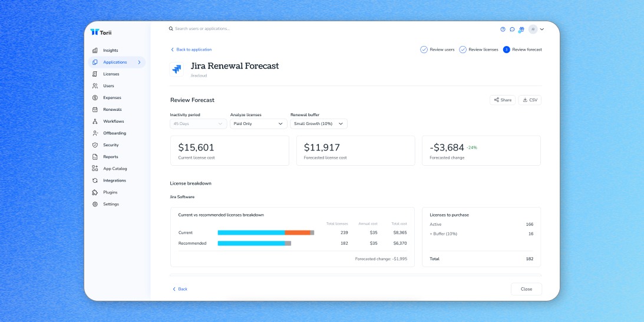Click the Jira Software label
The image size is (644, 322).
coord(182,197)
